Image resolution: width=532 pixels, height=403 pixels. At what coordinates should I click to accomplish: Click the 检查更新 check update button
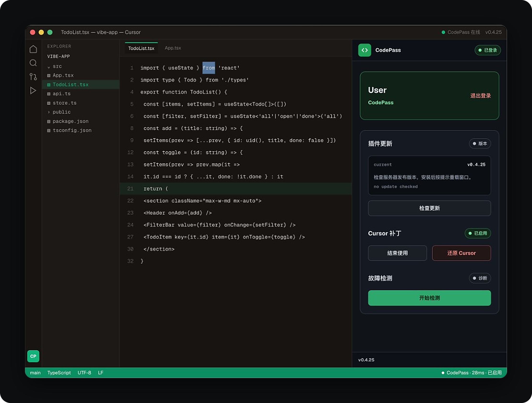[x=429, y=208]
